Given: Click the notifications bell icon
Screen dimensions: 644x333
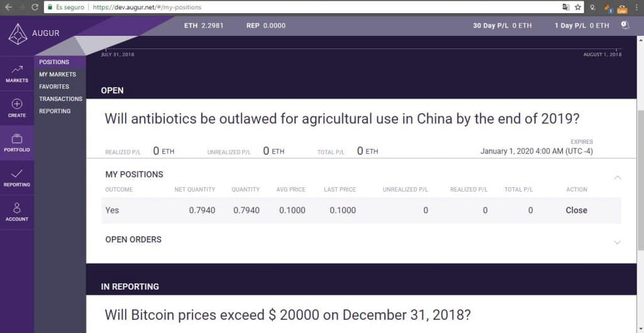Looking at the screenshot, I should [625, 25].
